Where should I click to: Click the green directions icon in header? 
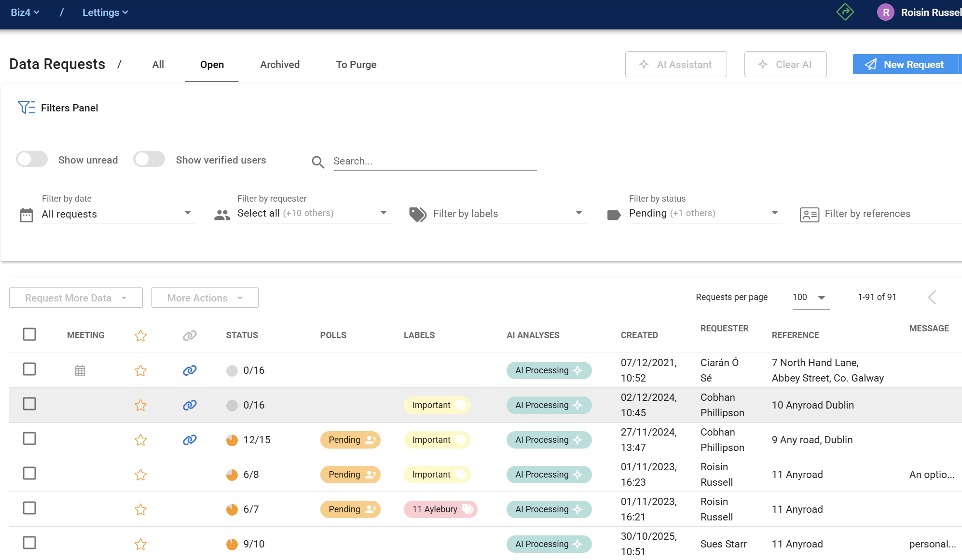pos(845,12)
